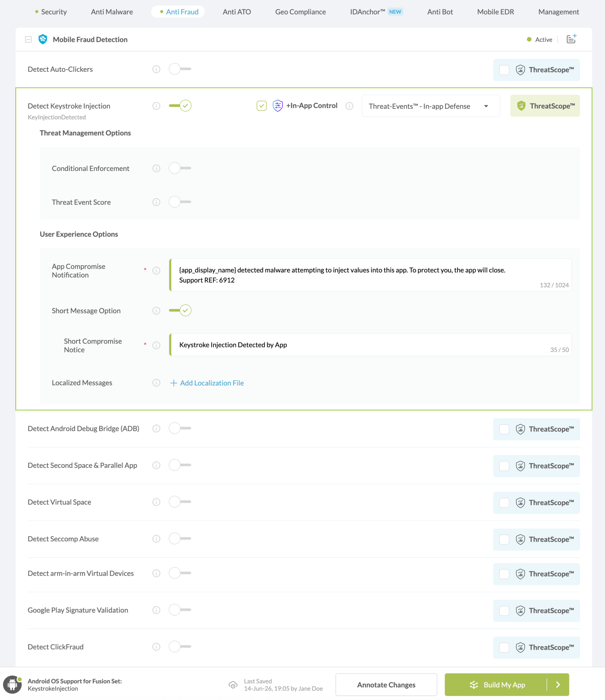Image resolution: width=605 pixels, height=700 pixels.
Task: Enable Google Play Signature Validation toggle
Action: click(x=180, y=610)
